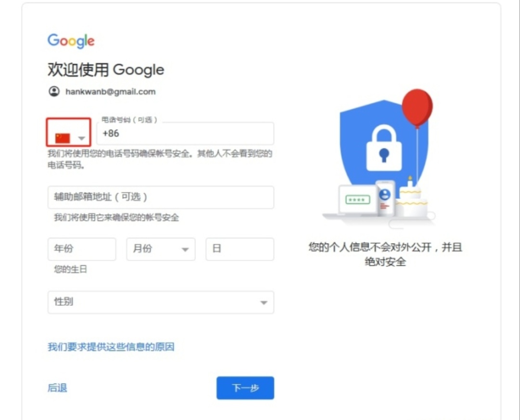
Task: Click the phone profile illustration
Action: [385, 199]
